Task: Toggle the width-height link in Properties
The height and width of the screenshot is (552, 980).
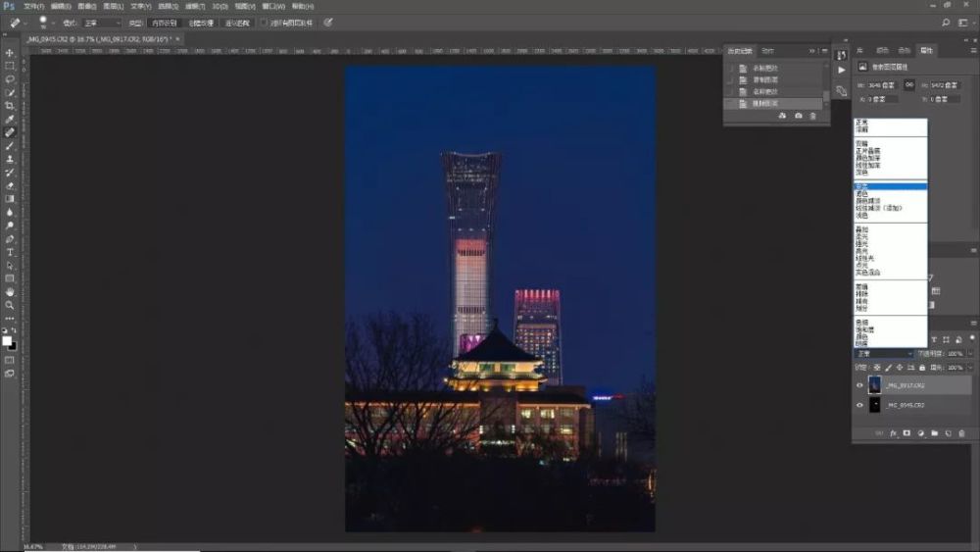Action: [909, 84]
